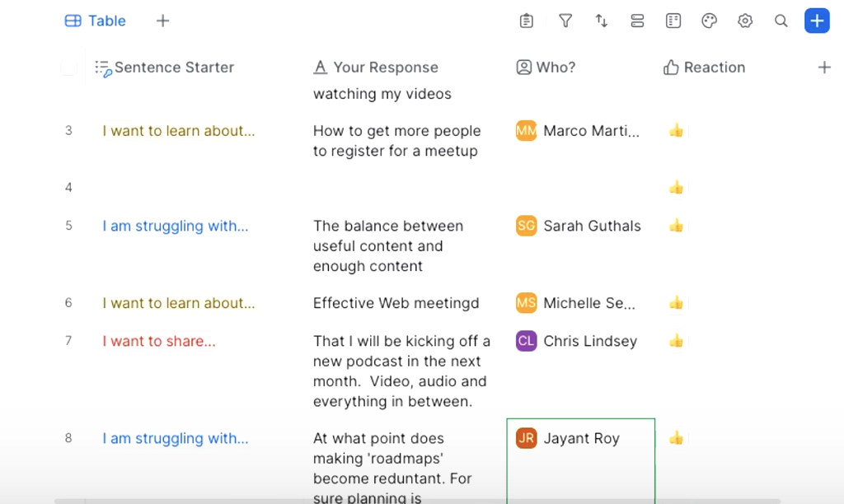Tick the select-all checkbox in header
Image resolution: width=844 pixels, height=504 pixels.
(69, 68)
